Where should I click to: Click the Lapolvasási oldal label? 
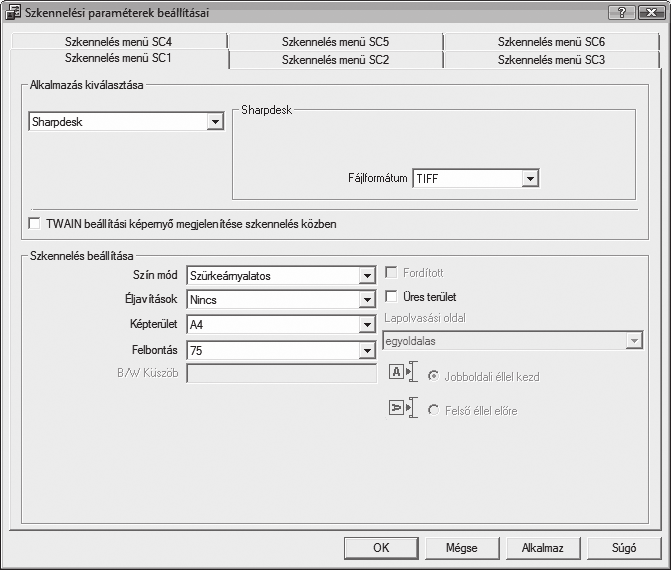click(x=425, y=318)
